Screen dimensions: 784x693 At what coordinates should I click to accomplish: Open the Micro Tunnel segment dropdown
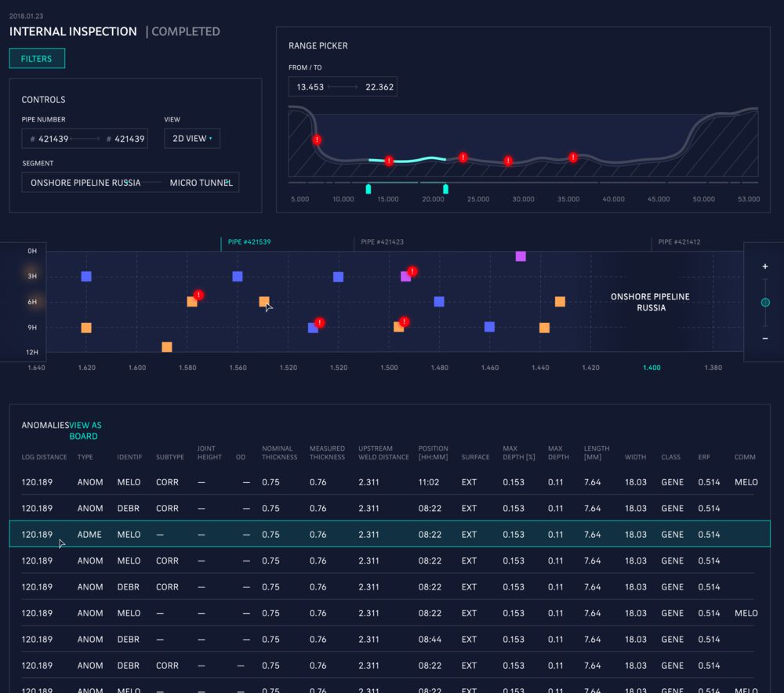click(x=201, y=183)
